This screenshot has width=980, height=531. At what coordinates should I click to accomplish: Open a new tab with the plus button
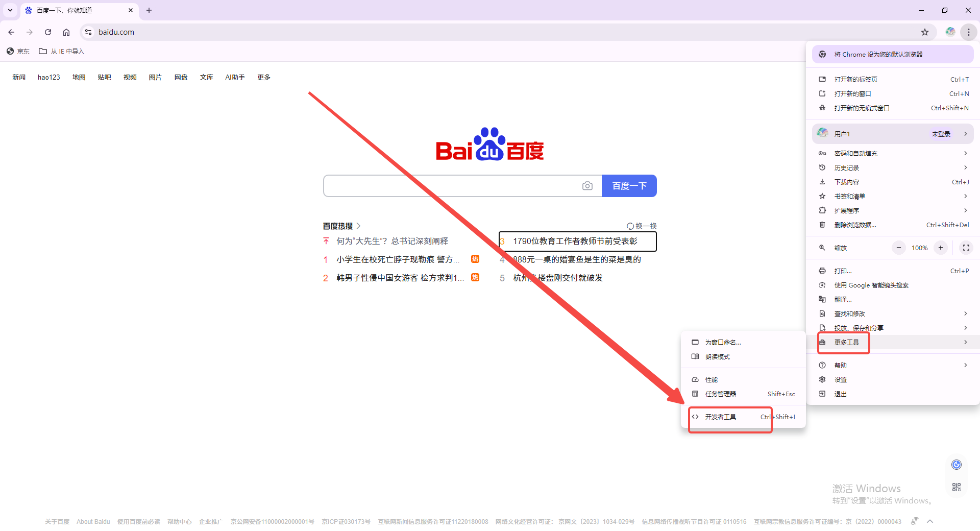coord(149,10)
